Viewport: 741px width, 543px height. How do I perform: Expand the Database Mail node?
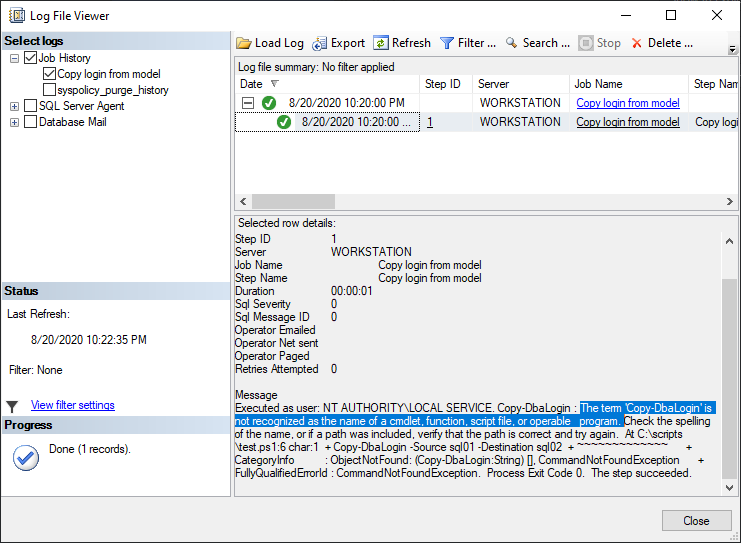pos(15,122)
